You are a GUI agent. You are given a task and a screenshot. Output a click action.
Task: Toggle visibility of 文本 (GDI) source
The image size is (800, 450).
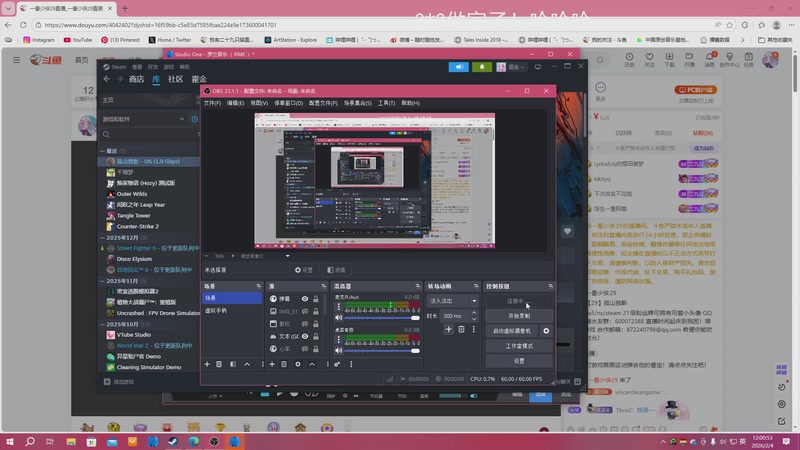pos(305,337)
